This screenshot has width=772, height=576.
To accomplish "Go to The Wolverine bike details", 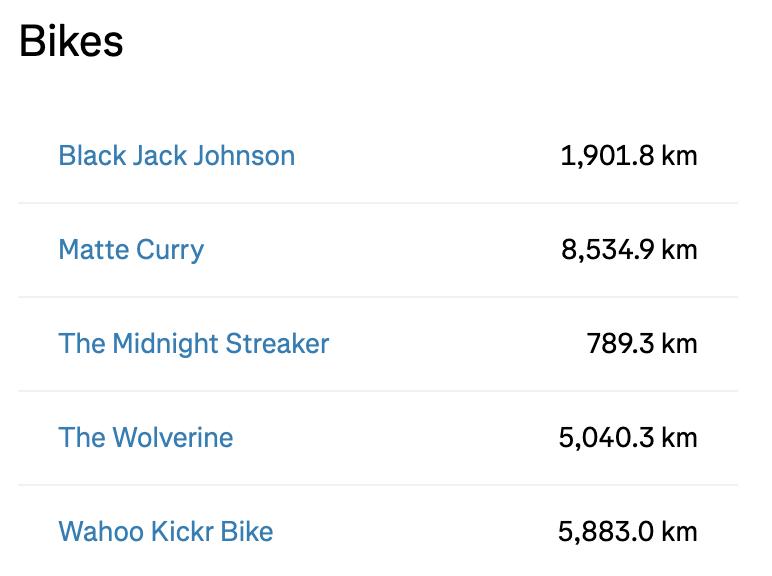I will (x=146, y=438).
